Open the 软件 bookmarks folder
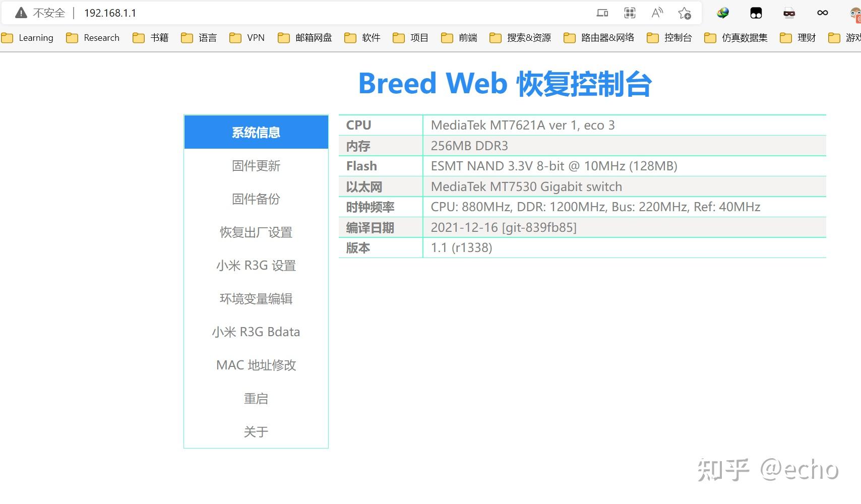 (362, 38)
